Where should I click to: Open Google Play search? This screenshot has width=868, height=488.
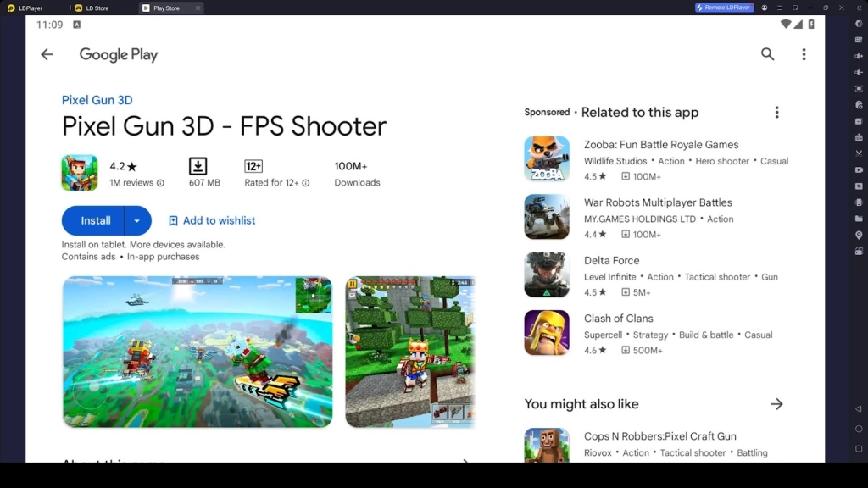point(767,54)
